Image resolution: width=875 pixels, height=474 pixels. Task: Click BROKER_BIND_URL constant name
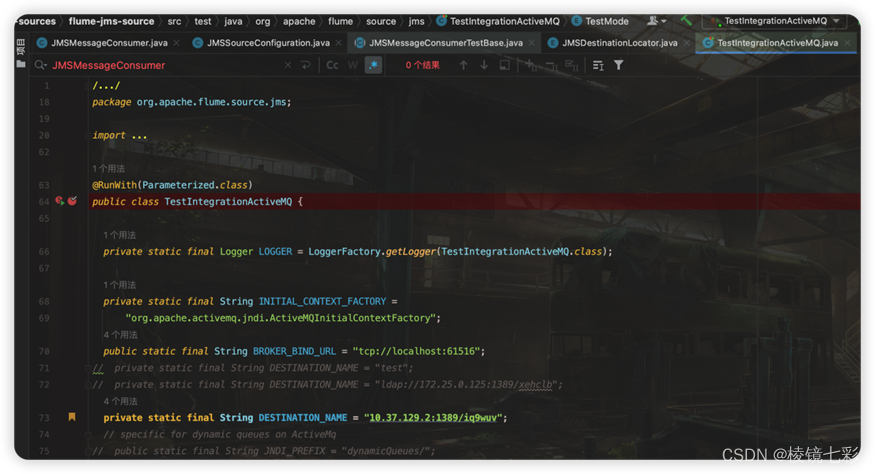[294, 351]
